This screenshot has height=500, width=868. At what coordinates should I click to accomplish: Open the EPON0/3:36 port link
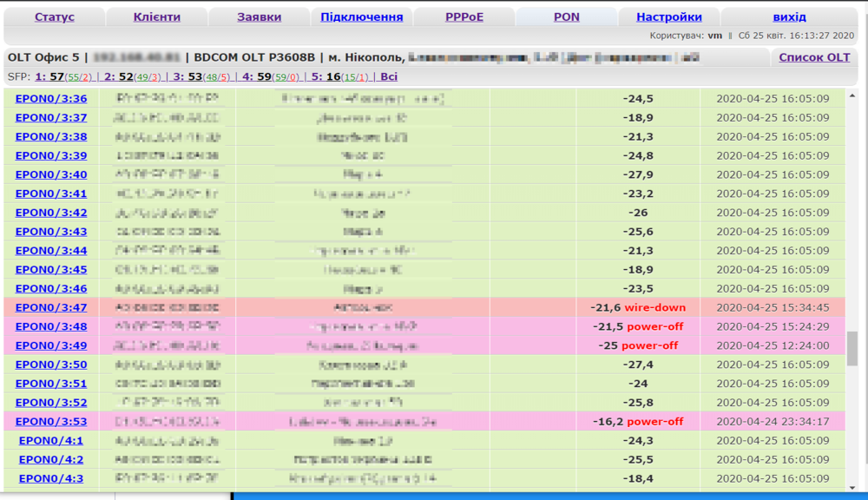click(51, 99)
